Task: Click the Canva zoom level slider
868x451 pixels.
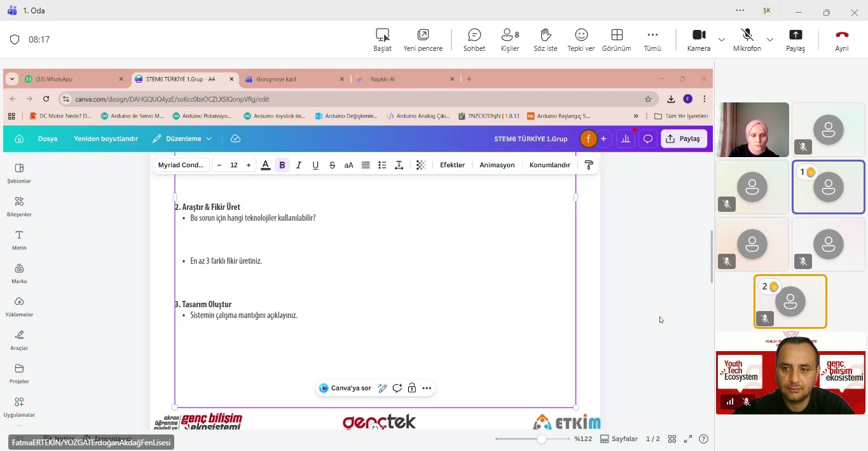Action: (x=541, y=439)
